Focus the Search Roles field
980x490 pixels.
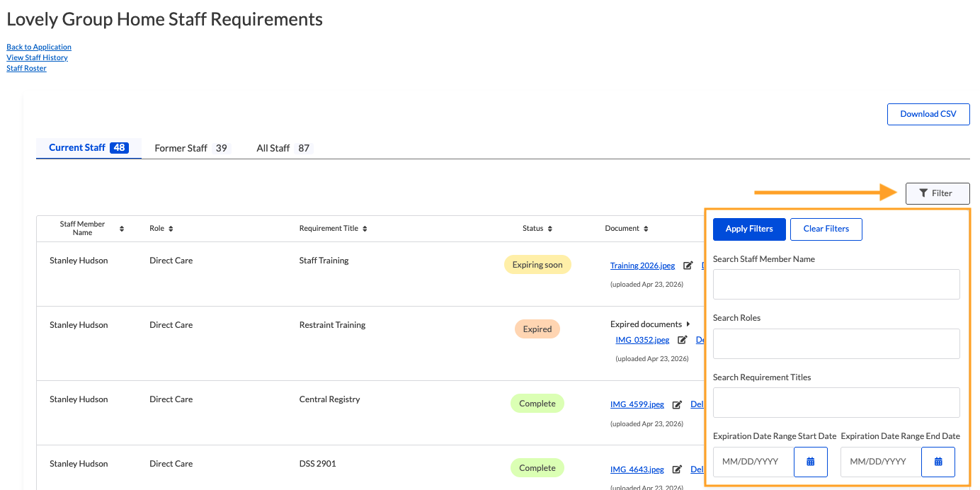pos(836,343)
